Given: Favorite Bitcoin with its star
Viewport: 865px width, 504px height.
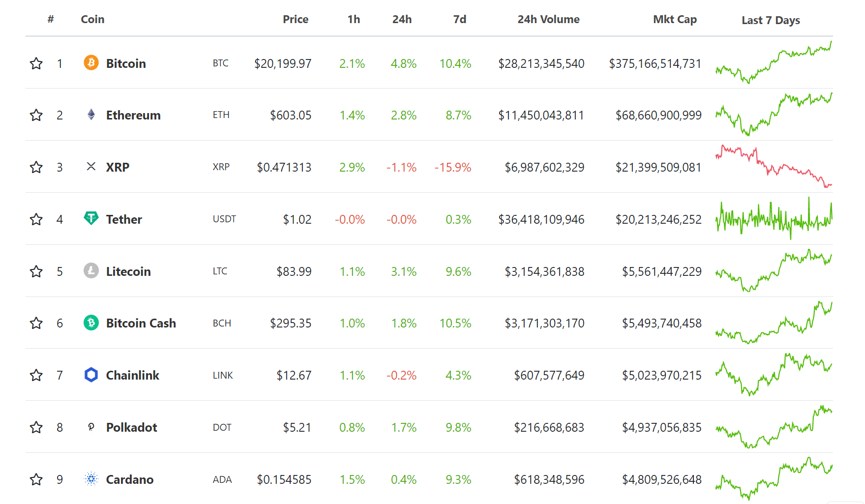Looking at the screenshot, I should click(x=36, y=63).
